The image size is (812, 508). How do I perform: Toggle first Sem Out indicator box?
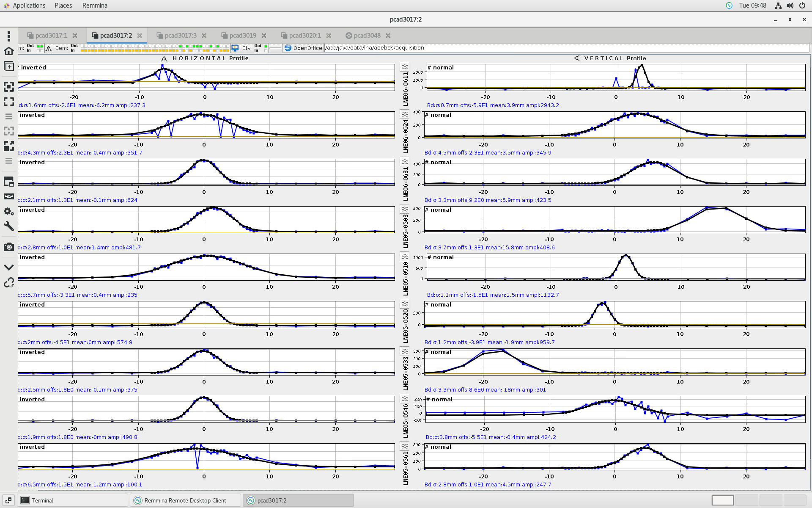coord(82,46)
